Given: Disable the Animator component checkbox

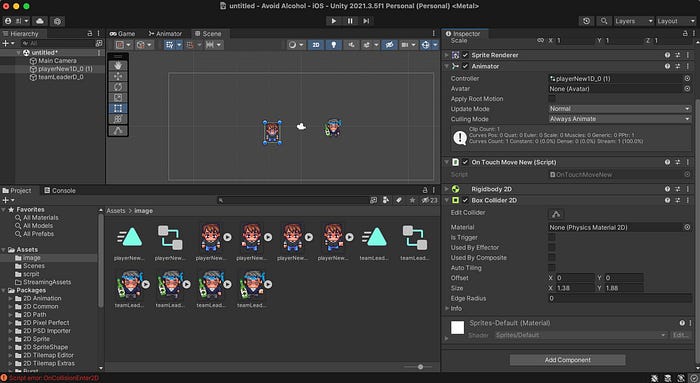Looking at the screenshot, I should click(x=465, y=66).
